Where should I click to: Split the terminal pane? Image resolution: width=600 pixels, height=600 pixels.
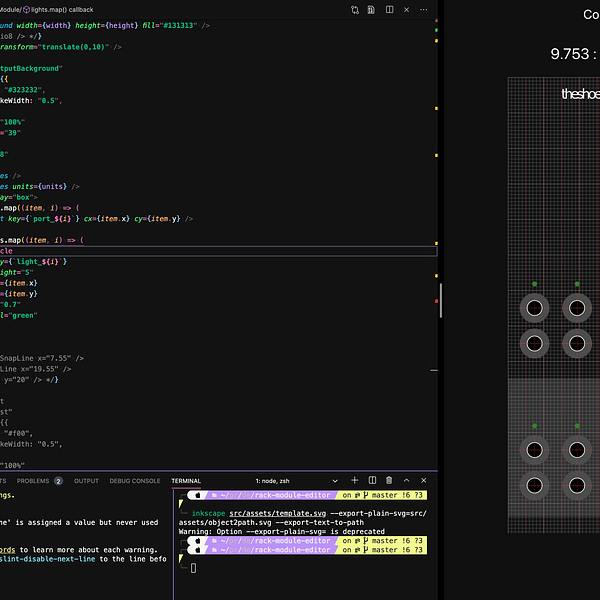coord(372,480)
